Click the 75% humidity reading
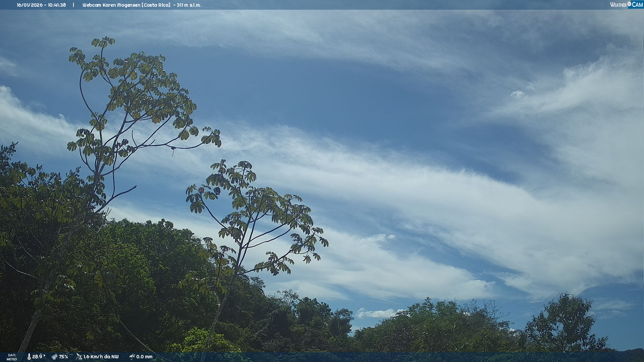Screen dimensions: 644x362 tap(63, 357)
